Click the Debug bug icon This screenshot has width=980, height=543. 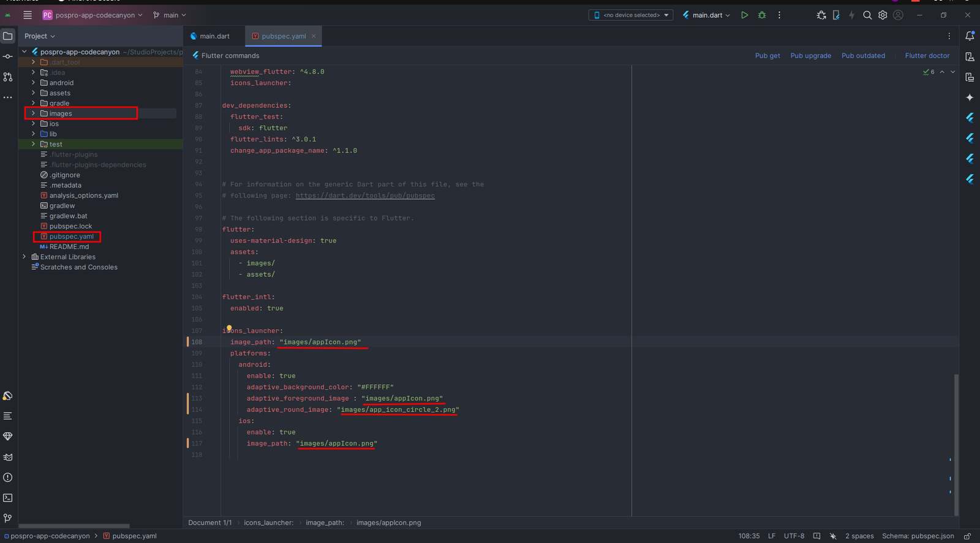[x=762, y=15]
